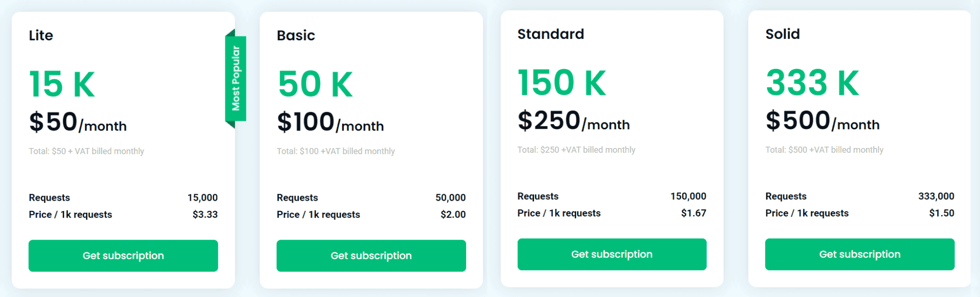Get subscription for the Lite plan

(123, 256)
